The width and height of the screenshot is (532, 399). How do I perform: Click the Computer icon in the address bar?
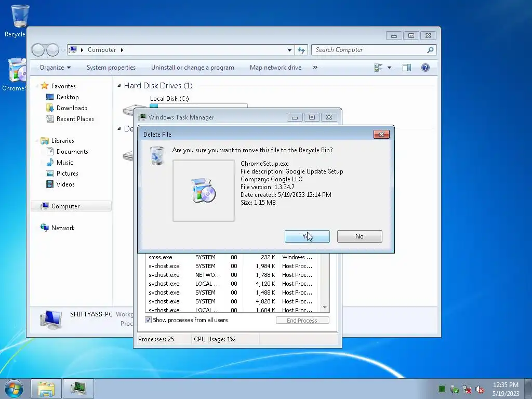point(73,50)
